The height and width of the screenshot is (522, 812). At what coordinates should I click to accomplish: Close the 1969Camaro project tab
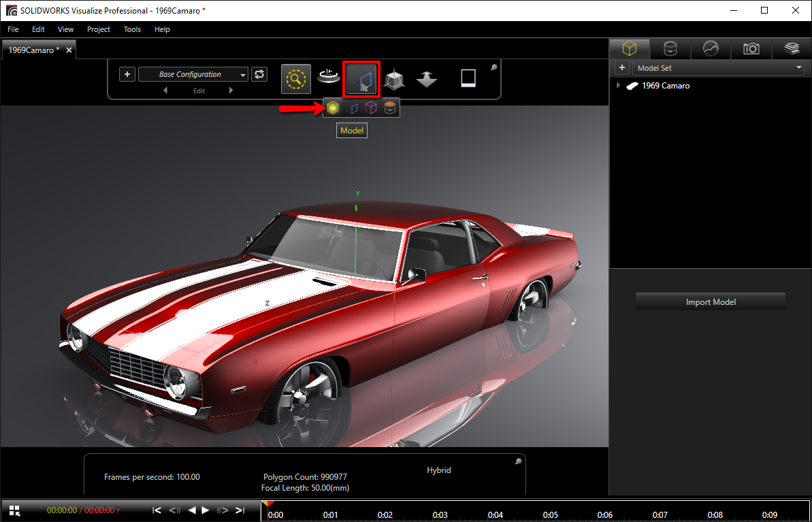[x=69, y=50]
